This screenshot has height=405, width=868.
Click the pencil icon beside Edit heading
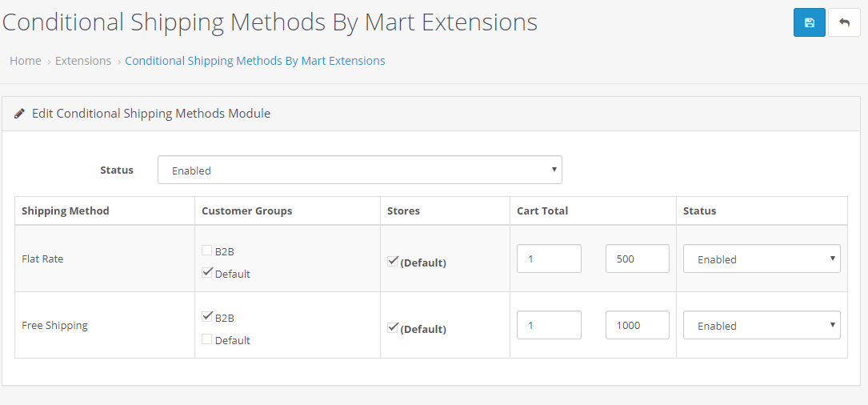pos(20,114)
